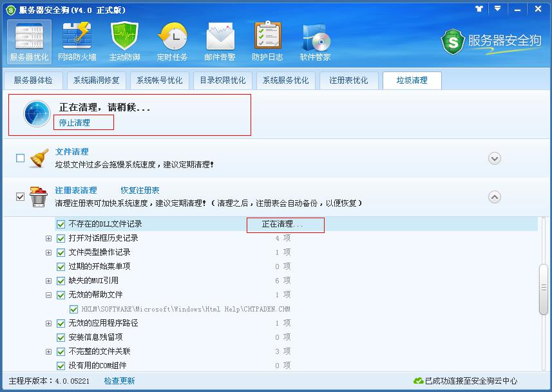
Task: Open the 系统漏洞修复 tab
Action: 95,80
